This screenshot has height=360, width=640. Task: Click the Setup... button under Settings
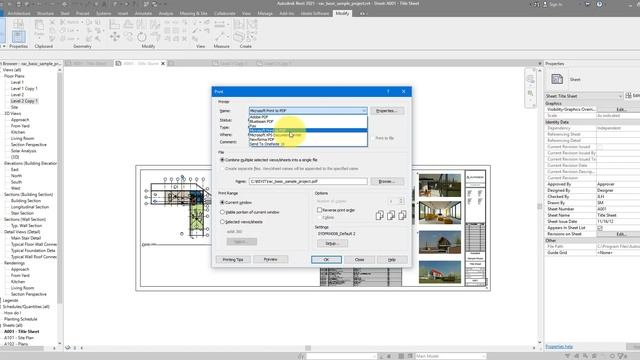(332, 243)
